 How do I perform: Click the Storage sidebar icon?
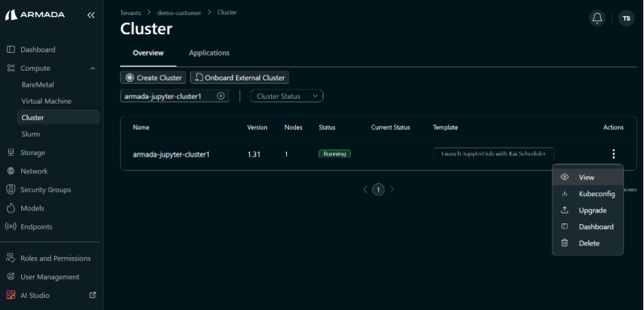[11, 153]
